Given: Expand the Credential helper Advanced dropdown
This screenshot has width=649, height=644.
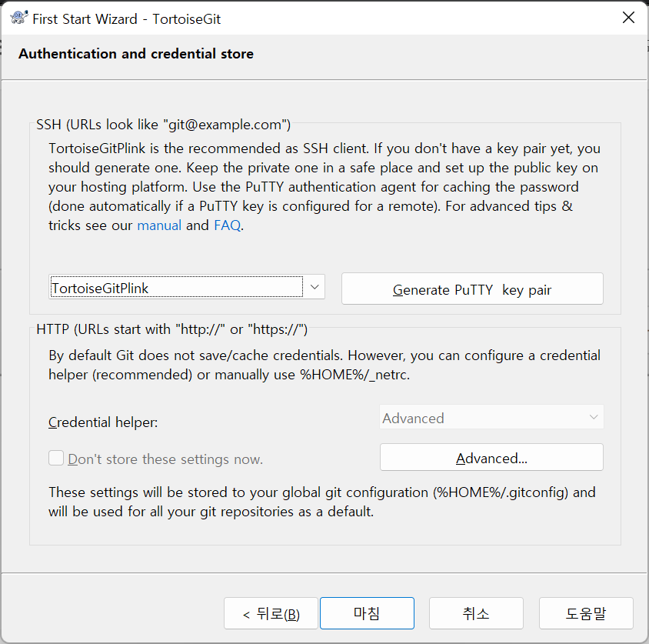Looking at the screenshot, I should click(491, 418).
